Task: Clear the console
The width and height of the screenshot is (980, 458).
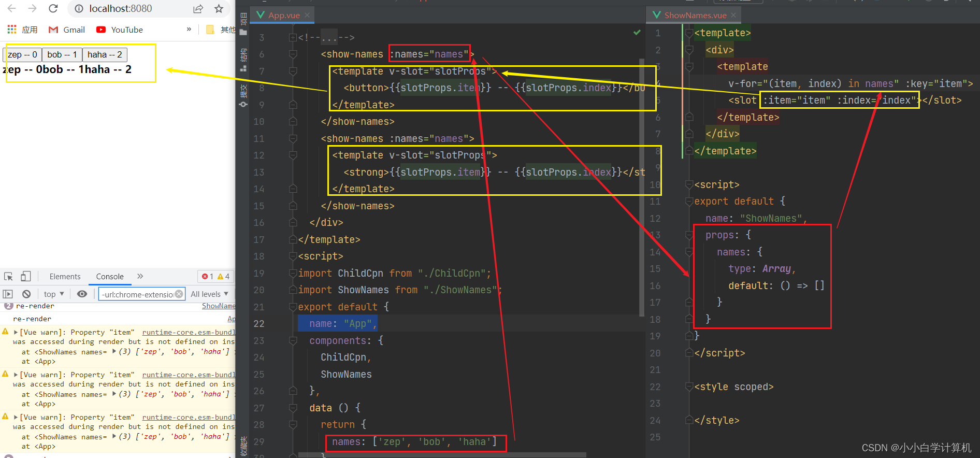Action: click(26, 294)
